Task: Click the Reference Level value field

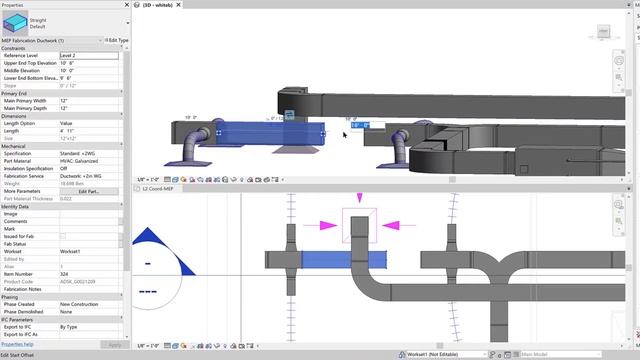Action: (89, 56)
